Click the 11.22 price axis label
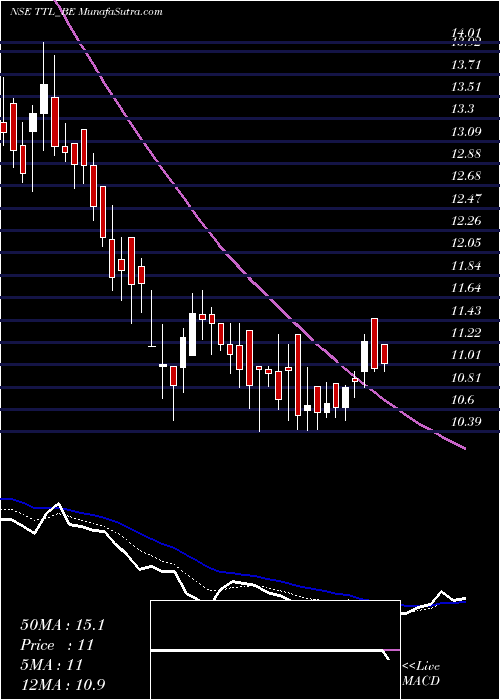The image size is (500, 700). click(467, 333)
